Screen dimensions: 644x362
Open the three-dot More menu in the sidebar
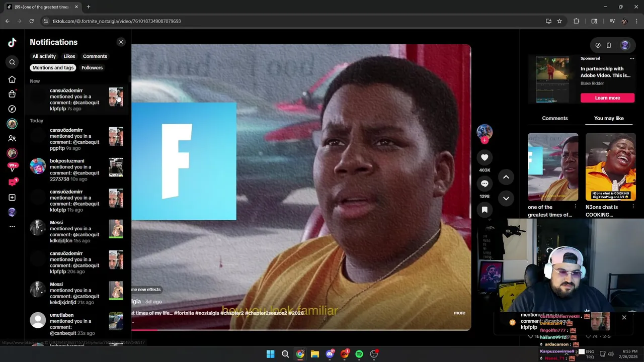click(x=12, y=227)
